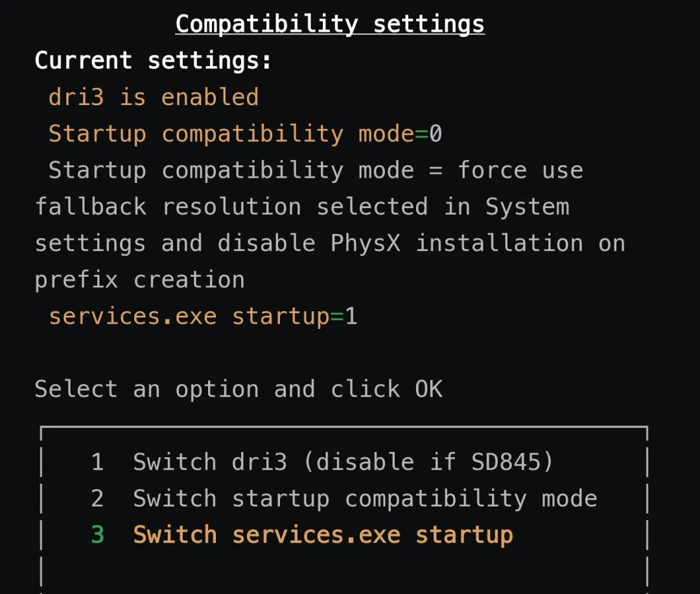700x594 pixels.
Task: Choose Switch startup compatibility mode entry
Action: pyautogui.click(x=344, y=499)
